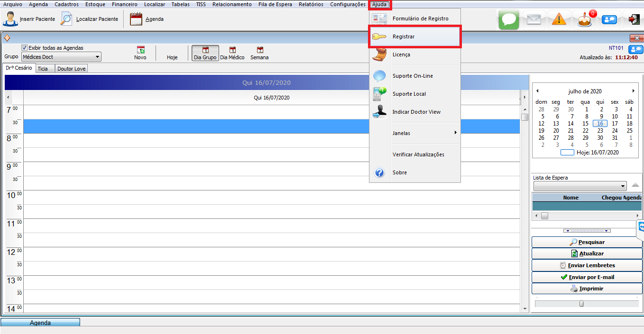This screenshot has height=334, width=644.
Task: Click the yellow warning alert icon
Action: click(x=559, y=19)
